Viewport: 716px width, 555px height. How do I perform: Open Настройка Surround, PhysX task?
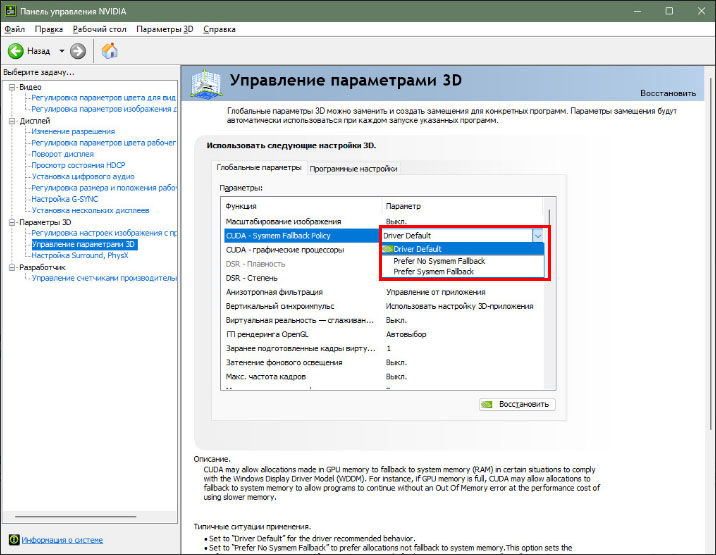pyautogui.click(x=80, y=255)
